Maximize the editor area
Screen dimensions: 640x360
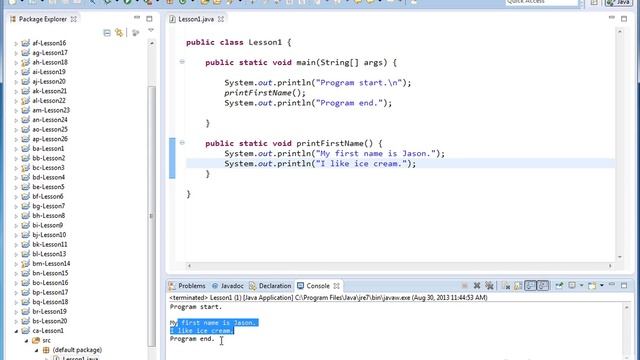[x=624, y=19]
